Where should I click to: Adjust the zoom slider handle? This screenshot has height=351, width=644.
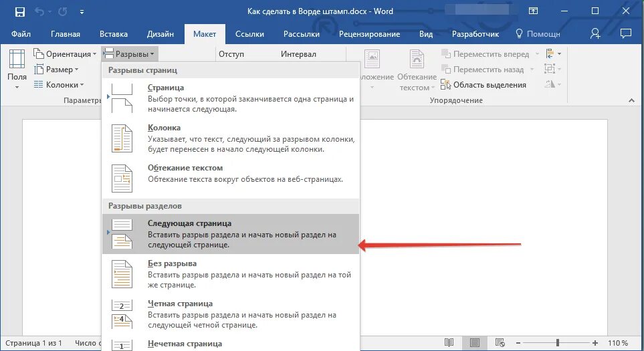(x=557, y=342)
